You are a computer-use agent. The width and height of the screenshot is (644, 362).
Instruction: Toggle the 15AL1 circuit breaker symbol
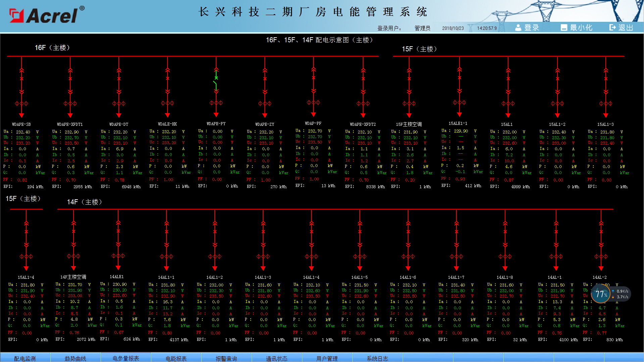click(x=508, y=79)
